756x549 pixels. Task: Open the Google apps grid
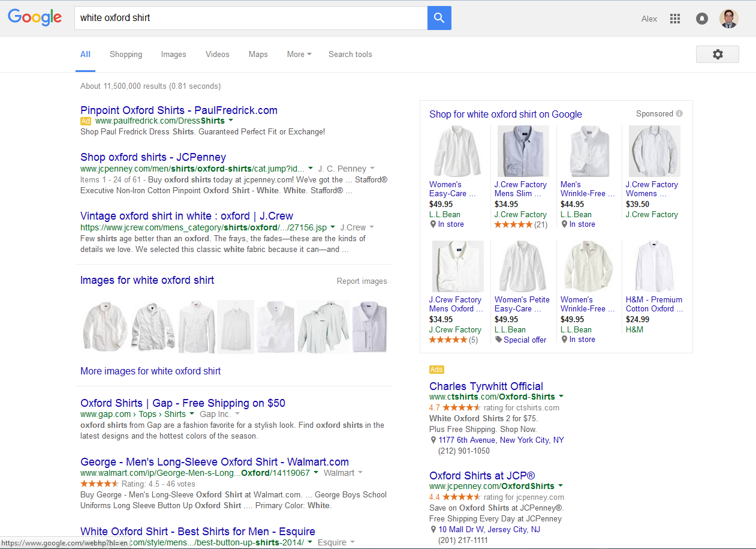pos(675,19)
